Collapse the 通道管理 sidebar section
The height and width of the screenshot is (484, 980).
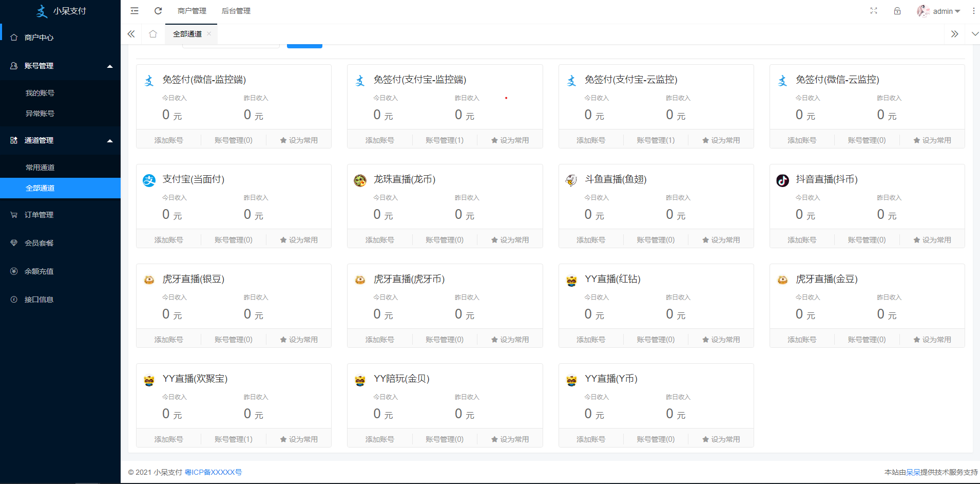point(110,141)
